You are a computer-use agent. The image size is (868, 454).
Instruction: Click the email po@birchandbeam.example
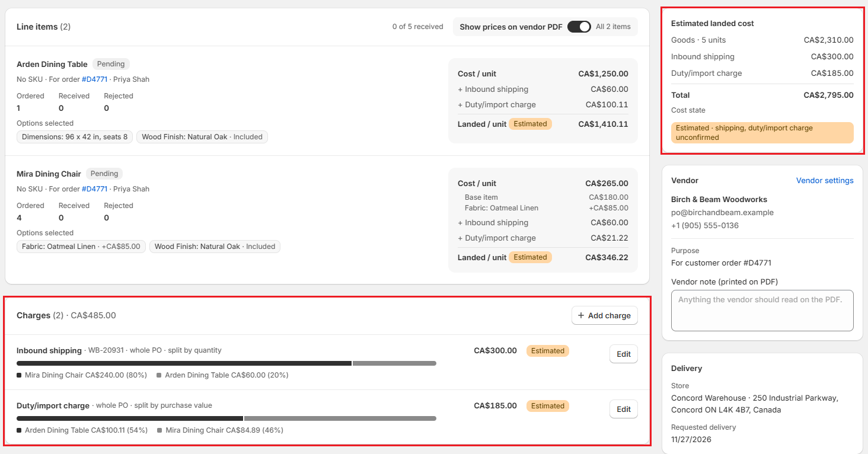tap(722, 213)
